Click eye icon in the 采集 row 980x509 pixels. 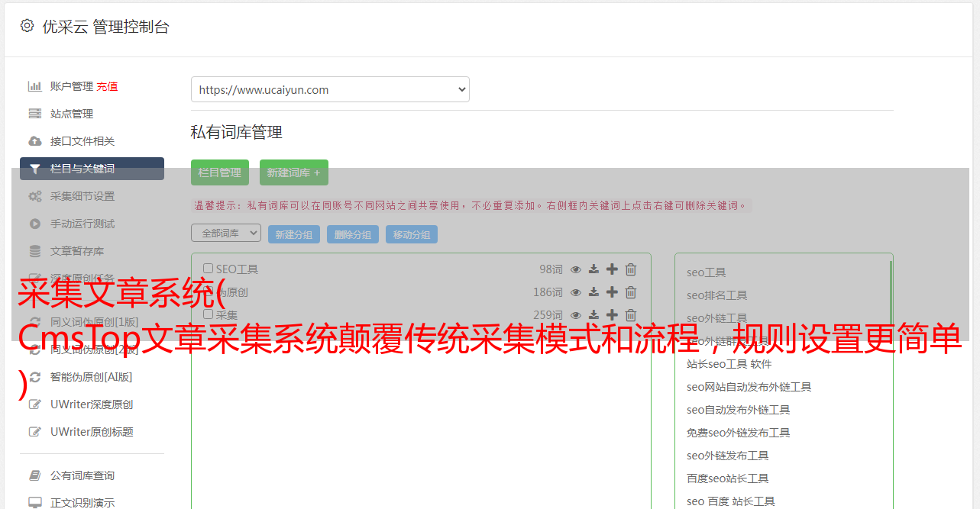pos(576,315)
